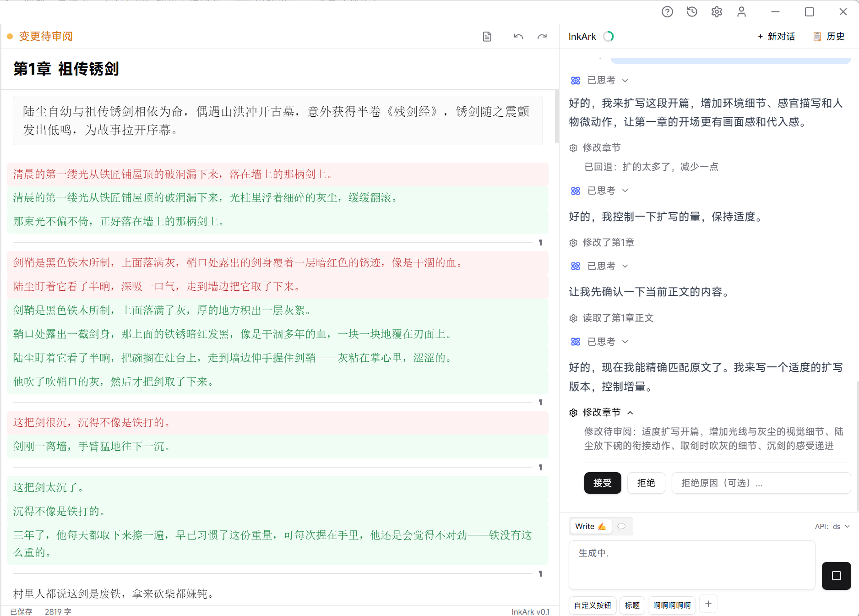Viewport: 859px width, 616px height.
Task: Click added line 这把剑太沉了
Action: [277, 487]
